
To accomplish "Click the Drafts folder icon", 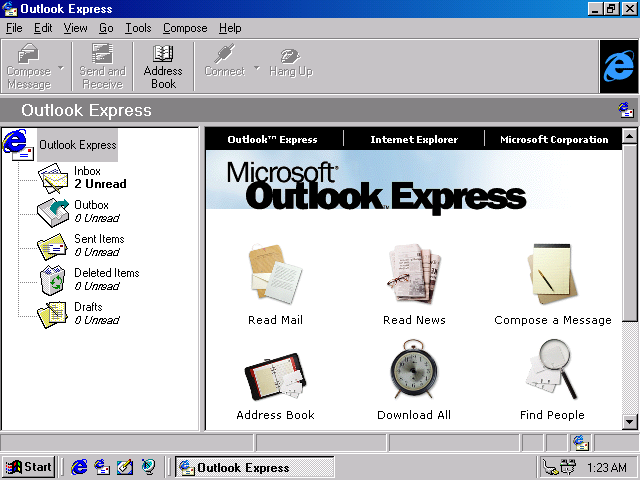I will (x=52, y=314).
